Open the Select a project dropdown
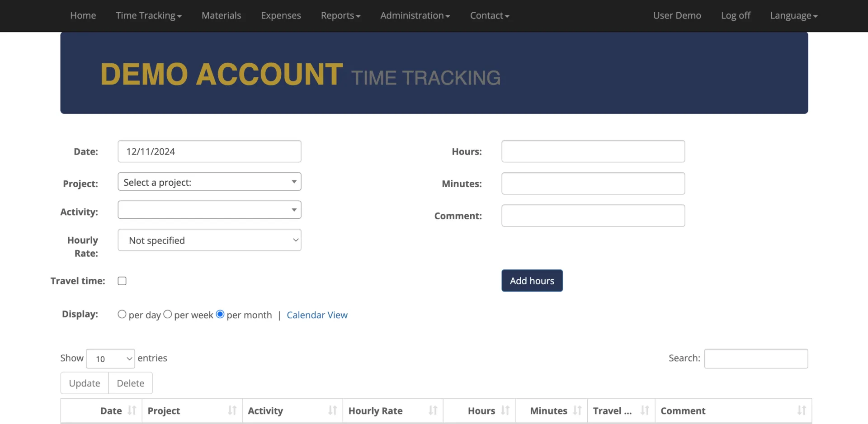 [209, 182]
